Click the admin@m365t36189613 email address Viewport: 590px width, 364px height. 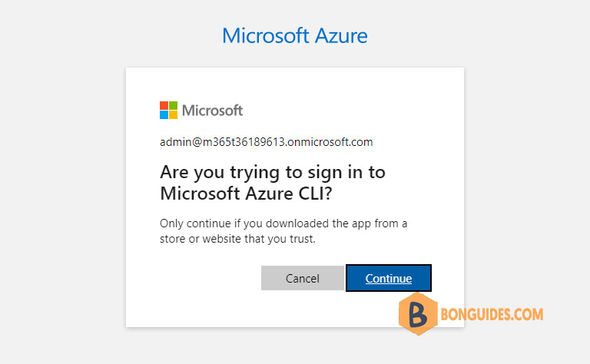click(266, 142)
